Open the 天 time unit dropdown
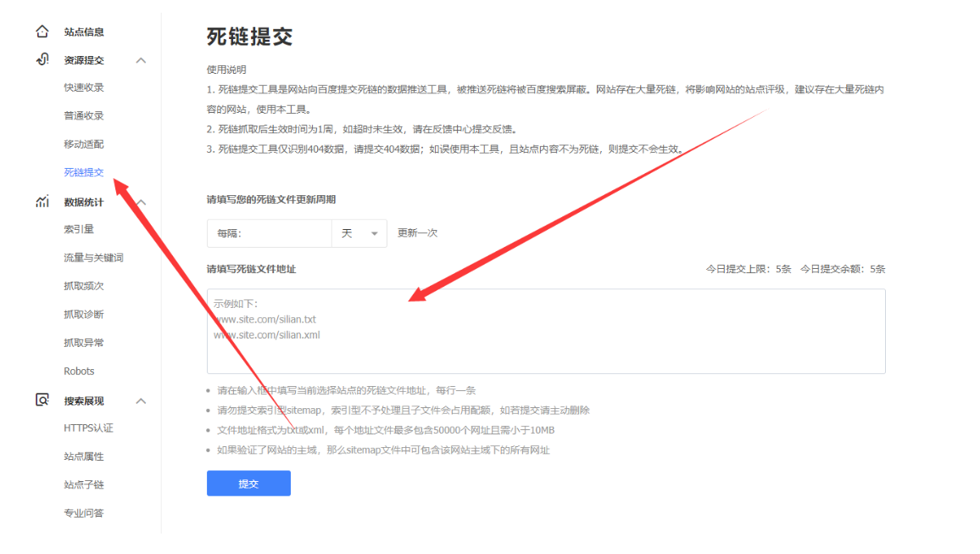This screenshot has width=980, height=554. point(359,232)
